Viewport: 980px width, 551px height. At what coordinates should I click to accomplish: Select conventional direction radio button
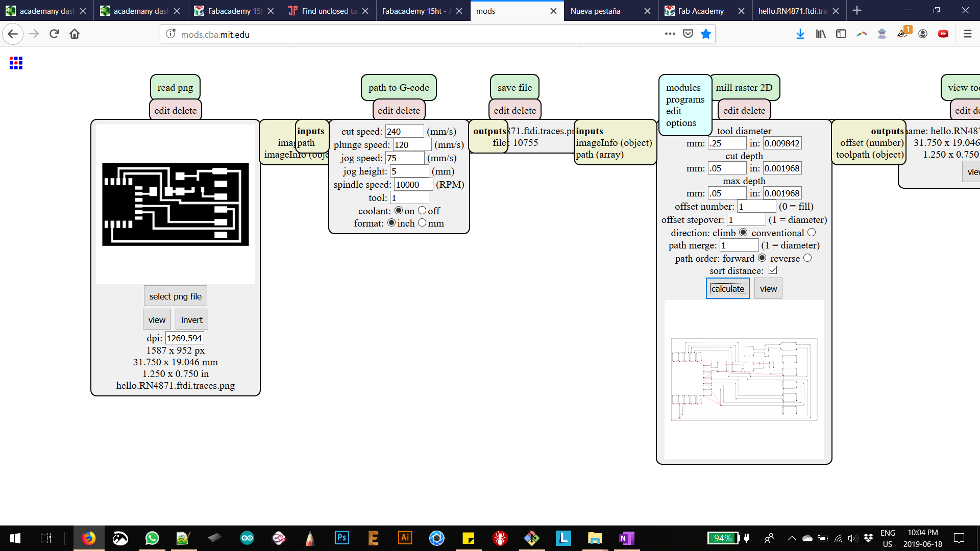[812, 233]
